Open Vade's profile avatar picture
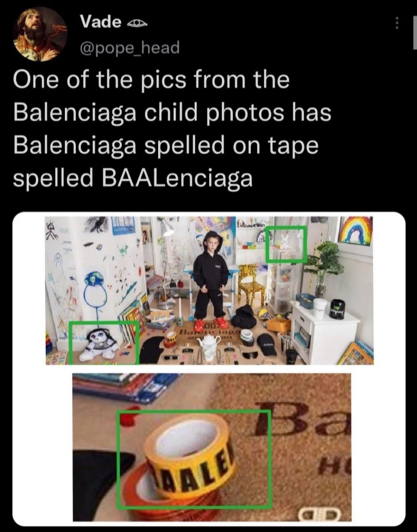The image size is (417, 532). 40,34
